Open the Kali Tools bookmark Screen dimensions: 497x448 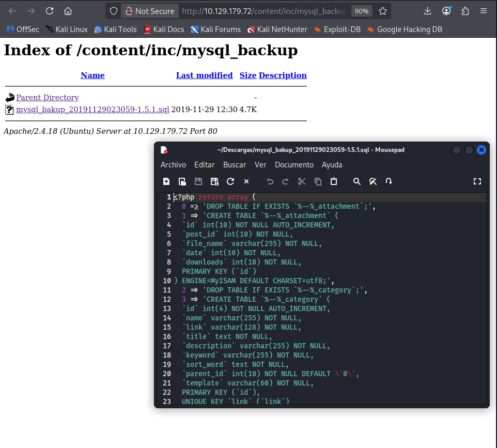point(115,29)
